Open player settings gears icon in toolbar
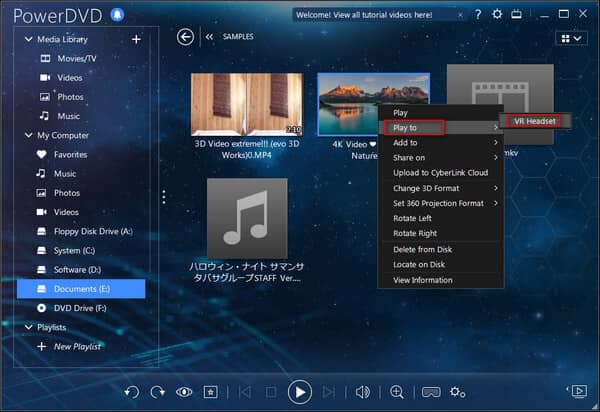600x412 pixels. click(457, 392)
